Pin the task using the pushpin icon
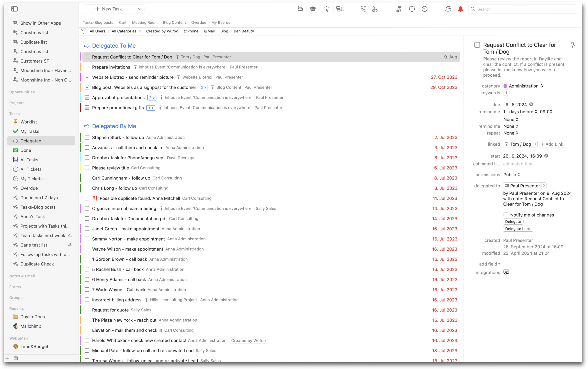The image size is (588, 369). click(573, 45)
